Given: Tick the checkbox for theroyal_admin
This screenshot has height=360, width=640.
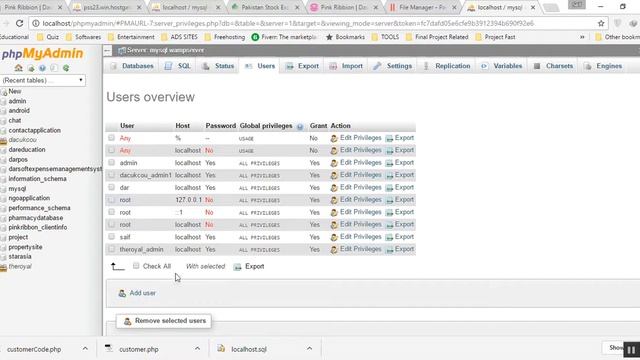Looking at the screenshot, I should pos(111,249).
